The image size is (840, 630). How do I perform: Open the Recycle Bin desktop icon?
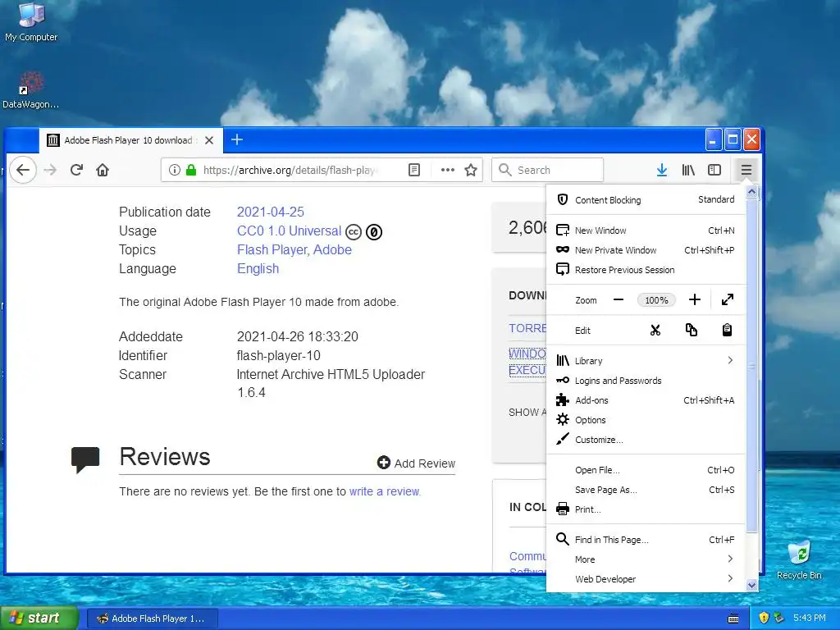point(799,559)
